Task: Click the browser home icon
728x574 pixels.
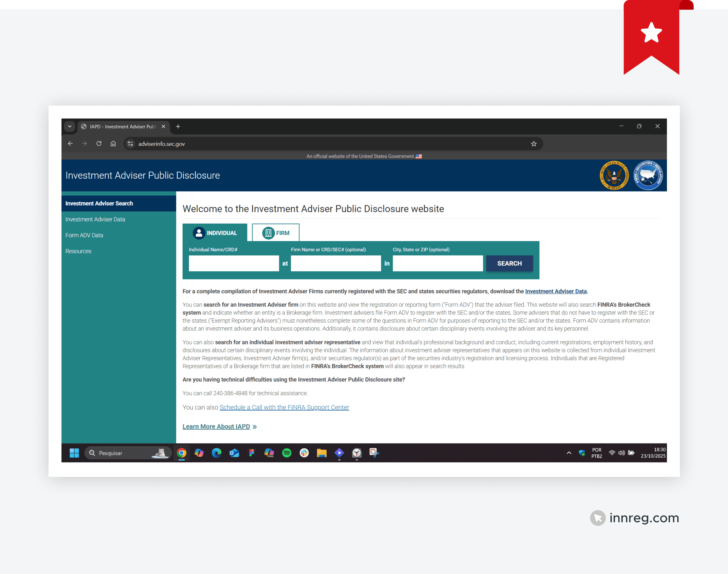Action: pos(113,144)
